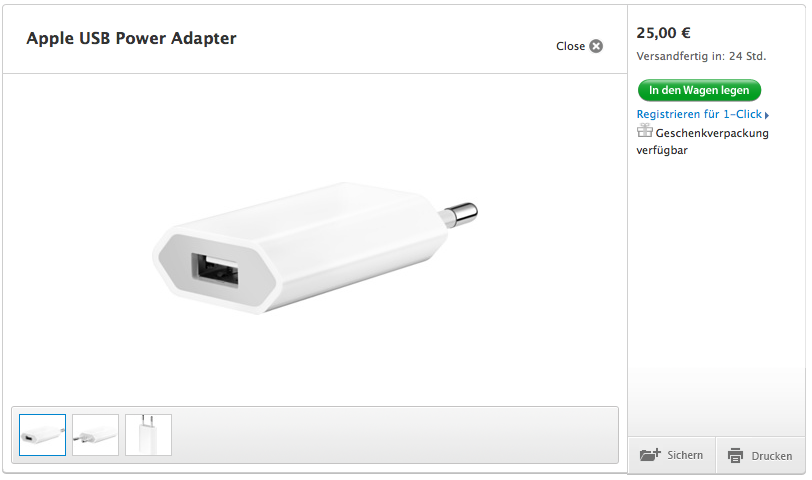
Task: Click the small arrow after 1-Click
Action: tap(767, 115)
